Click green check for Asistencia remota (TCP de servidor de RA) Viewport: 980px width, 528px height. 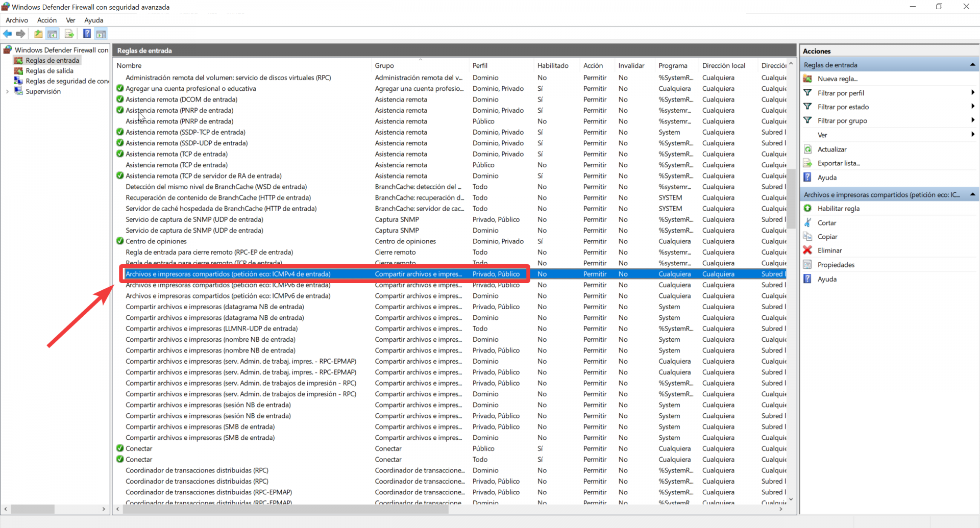point(120,175)
